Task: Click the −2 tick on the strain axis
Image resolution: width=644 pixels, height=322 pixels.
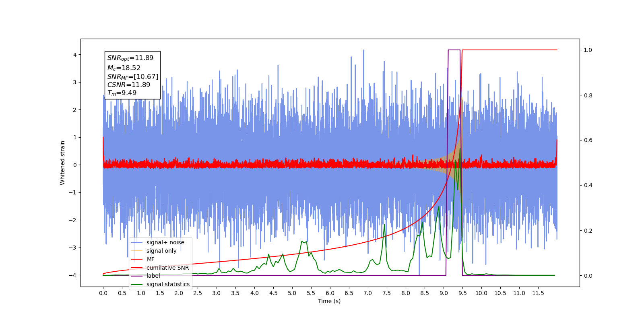Action: (72, 220)
